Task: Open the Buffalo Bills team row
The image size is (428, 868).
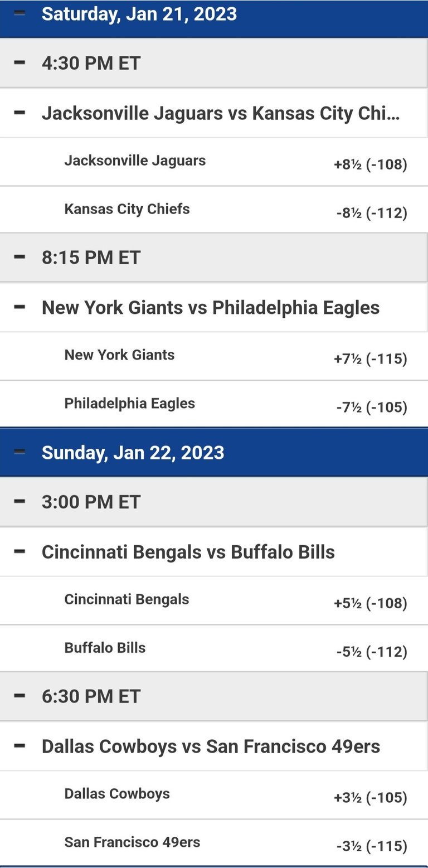Action: (x=214, y=649)
